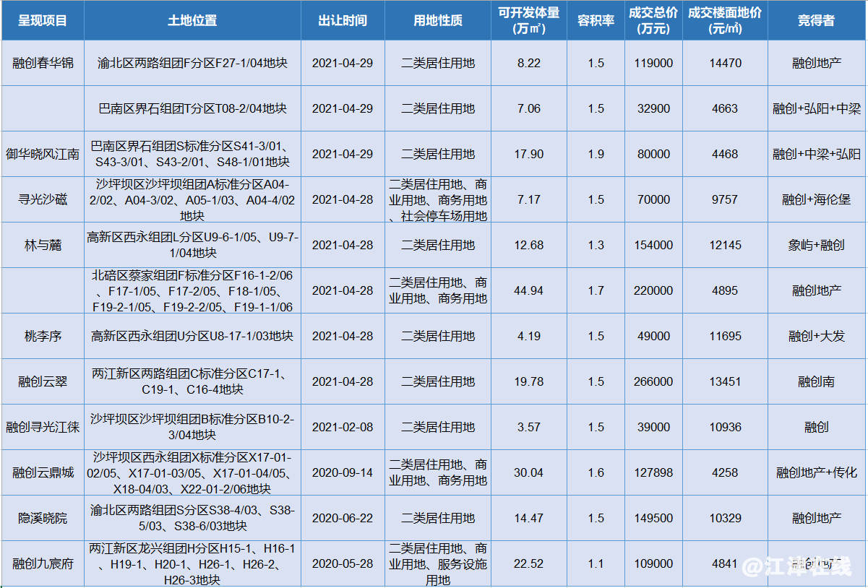868x588 pixels.
Task: Click the winner cell 融创+海伦堡
Action: point(817,199)
